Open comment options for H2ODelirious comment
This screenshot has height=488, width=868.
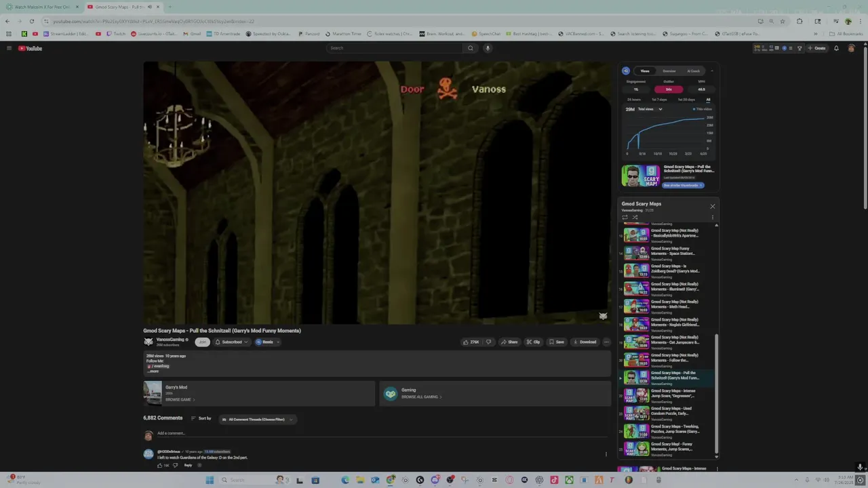tap(606, 454)
